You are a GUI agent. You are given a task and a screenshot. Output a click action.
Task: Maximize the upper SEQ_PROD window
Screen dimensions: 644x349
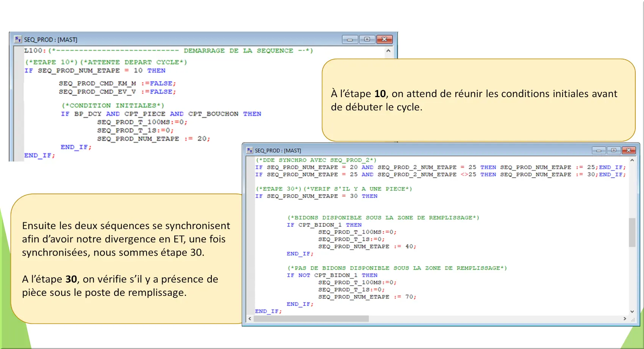coord(367,39)
